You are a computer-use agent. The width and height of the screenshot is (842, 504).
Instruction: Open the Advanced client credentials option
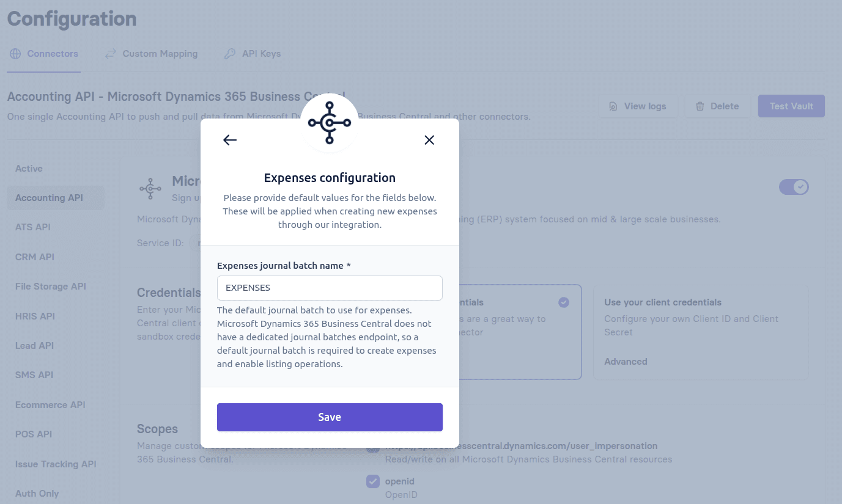pyautogui.click(x=626, y=361)
